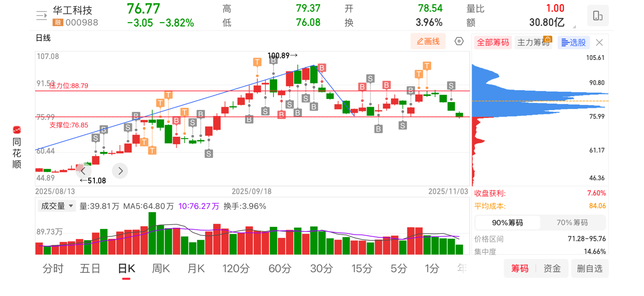
Task: Tap the tallest green volume bar
Action: click(x=152, y=233)
